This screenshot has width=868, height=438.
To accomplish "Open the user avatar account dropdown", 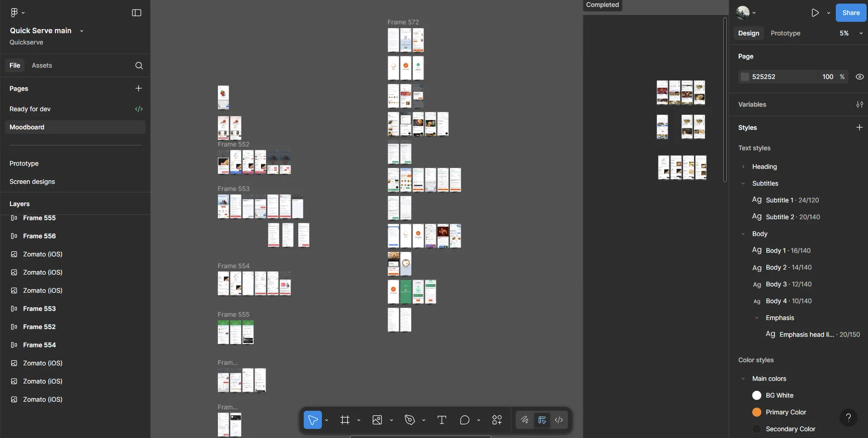I will 746,13.
